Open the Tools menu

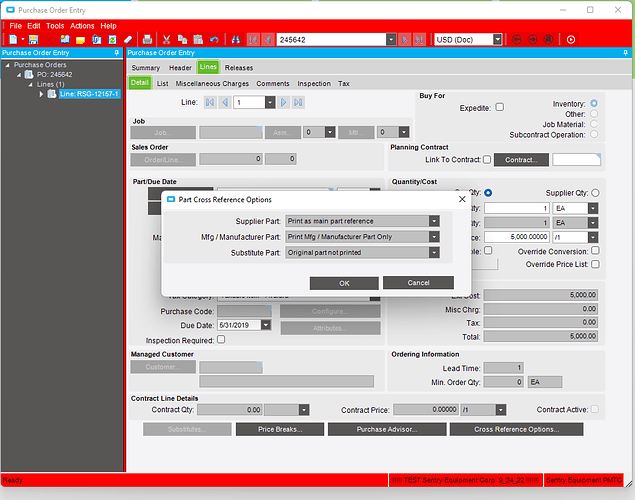[55, 26]
